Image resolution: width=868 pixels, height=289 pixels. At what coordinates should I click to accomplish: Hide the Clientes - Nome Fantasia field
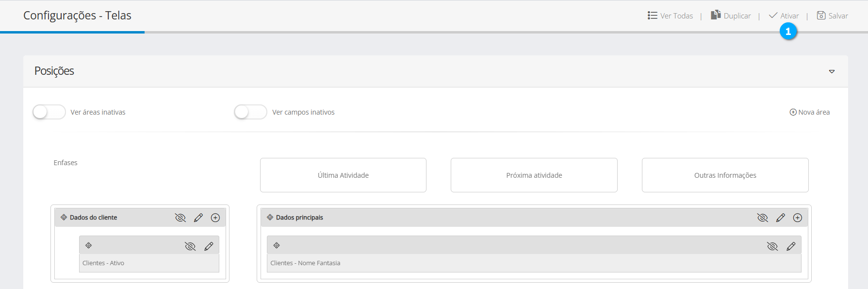coord(772,246)
